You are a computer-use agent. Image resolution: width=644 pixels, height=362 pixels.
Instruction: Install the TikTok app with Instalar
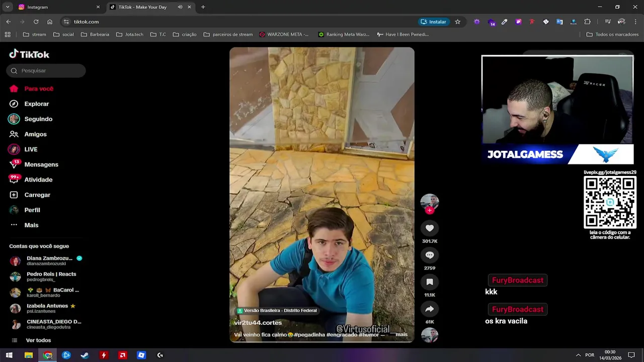(x=433, y=22)
